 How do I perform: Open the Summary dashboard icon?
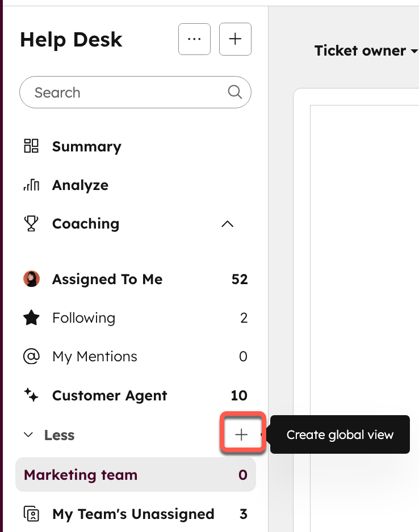click(31, 146)
